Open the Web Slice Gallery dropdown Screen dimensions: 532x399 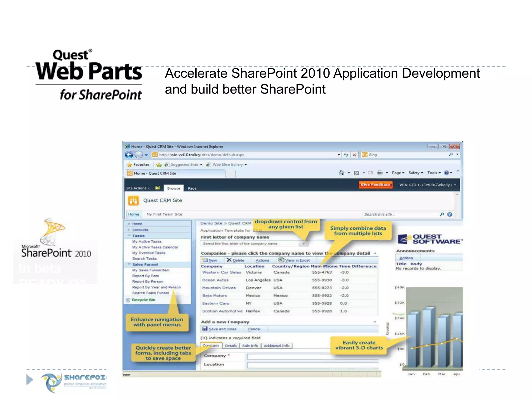246,165
